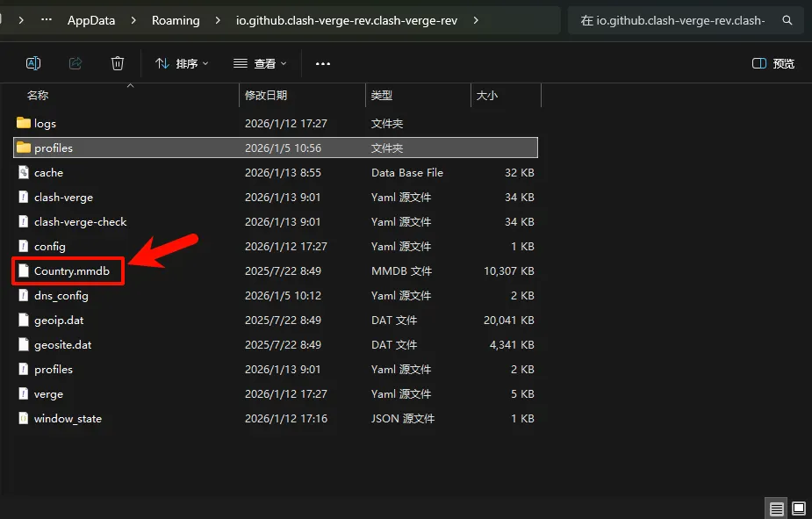
Task: Click the Delete trash icon
Action: tap(118, 63)
